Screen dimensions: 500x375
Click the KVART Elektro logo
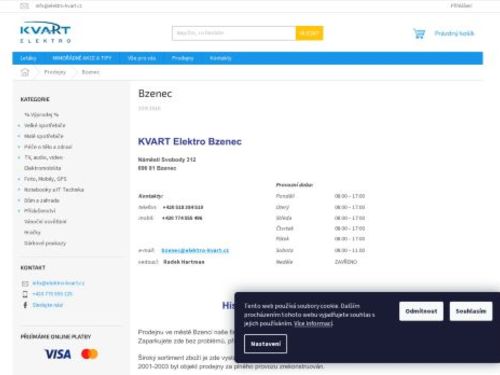45,33
